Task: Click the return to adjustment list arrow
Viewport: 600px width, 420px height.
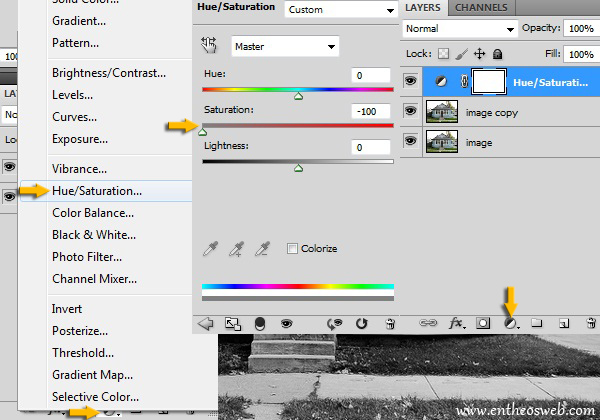Action: 205,324
